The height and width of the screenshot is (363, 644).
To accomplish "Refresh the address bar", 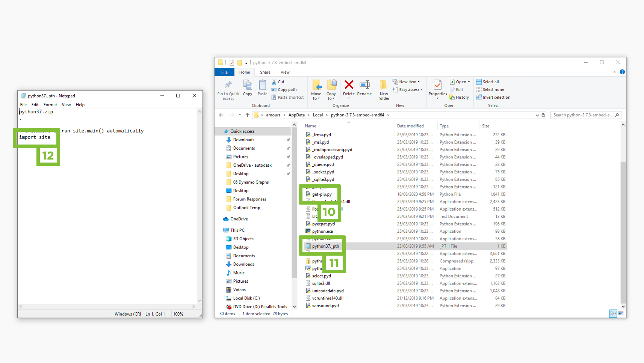I will tap(543, 115).
